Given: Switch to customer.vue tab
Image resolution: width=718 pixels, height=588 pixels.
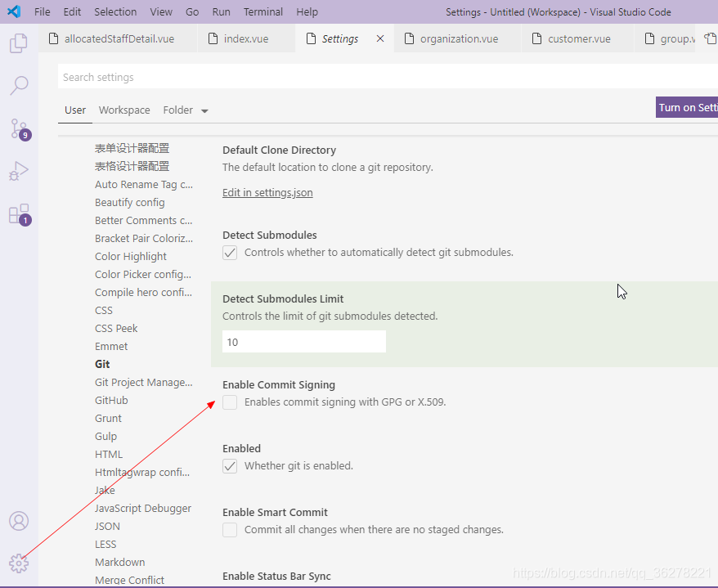Looking at the screenshot, I should click(578, 39).
